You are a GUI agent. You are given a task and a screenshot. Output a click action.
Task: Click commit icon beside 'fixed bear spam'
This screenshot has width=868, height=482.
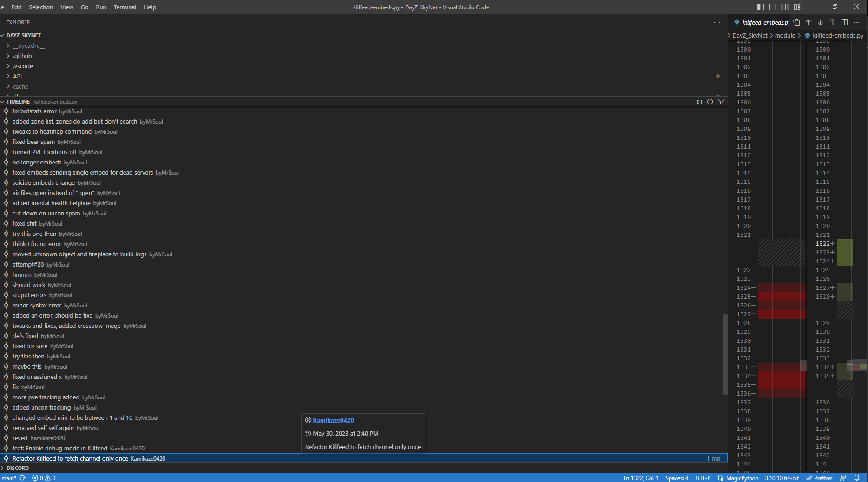coord(6,142)
